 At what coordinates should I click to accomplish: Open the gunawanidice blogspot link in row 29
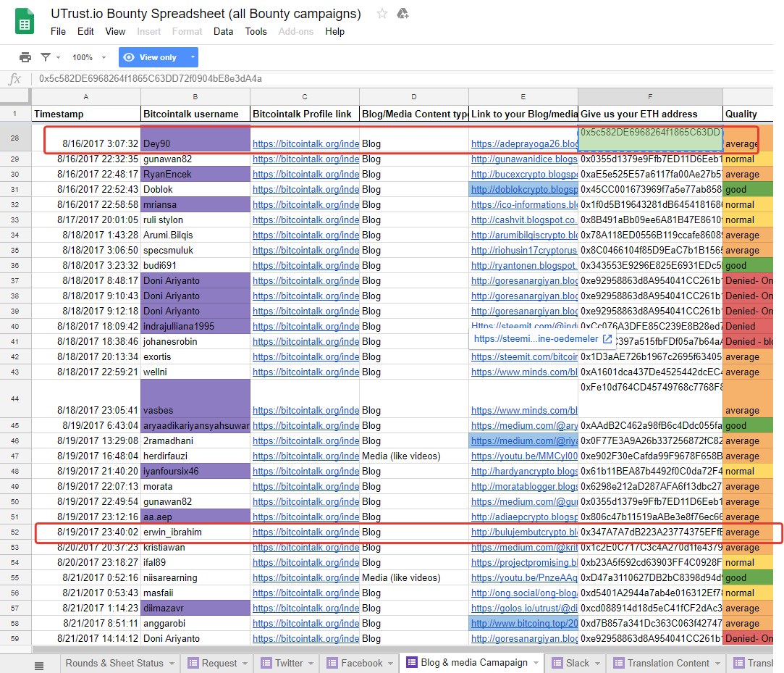(524, 159)
